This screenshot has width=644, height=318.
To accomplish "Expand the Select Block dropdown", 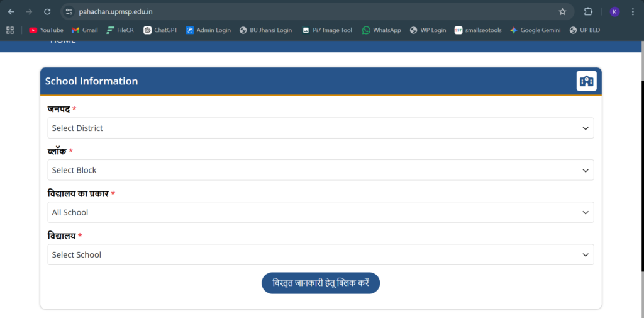I will [321, 170].
